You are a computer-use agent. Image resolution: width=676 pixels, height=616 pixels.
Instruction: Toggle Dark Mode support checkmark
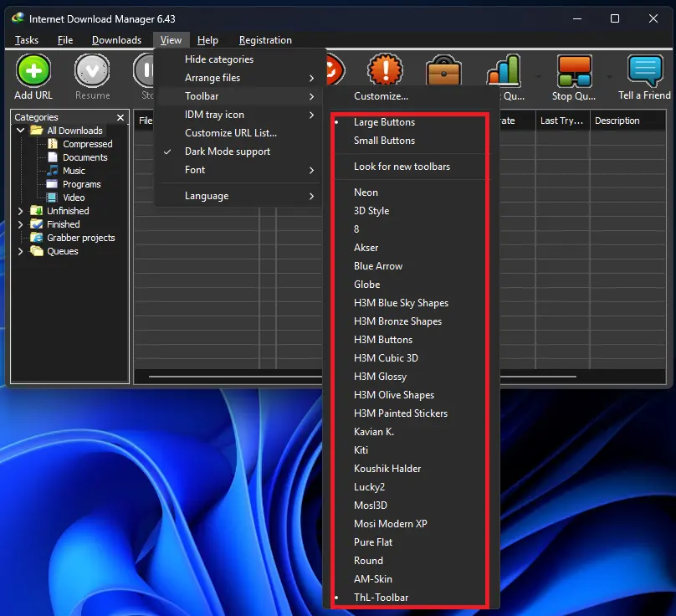tap(167, 151)
